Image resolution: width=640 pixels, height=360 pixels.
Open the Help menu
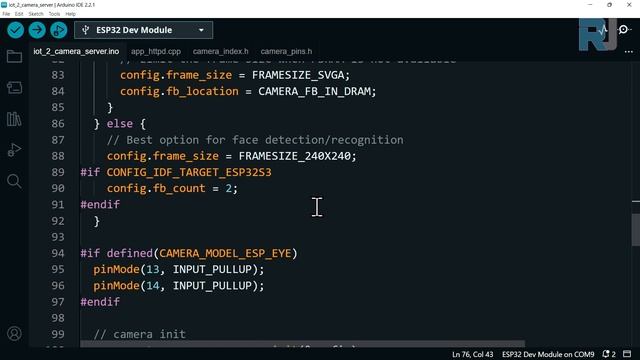click(71, 14)
